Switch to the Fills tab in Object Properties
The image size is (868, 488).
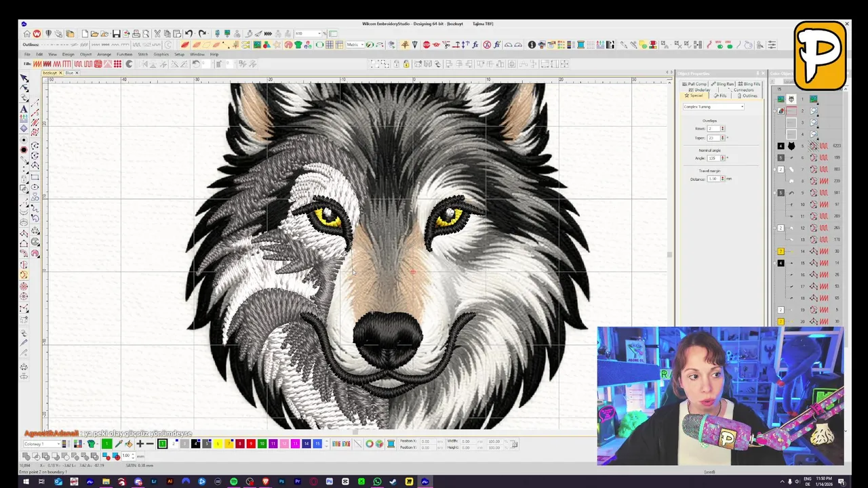720,96
